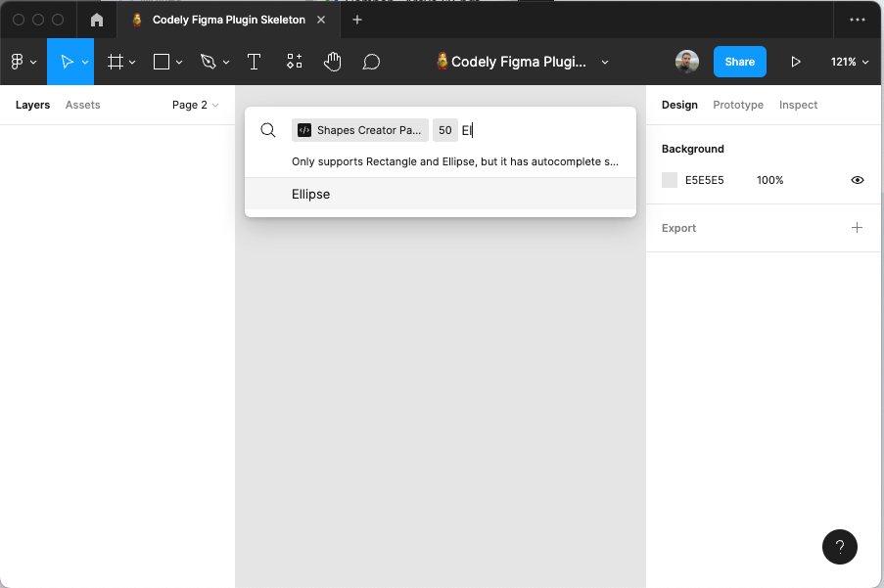Open the Page 2 page selector

point(195,105)
